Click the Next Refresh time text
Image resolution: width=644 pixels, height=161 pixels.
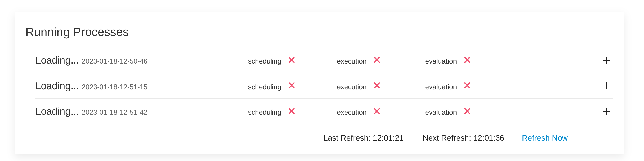[463, 138]
